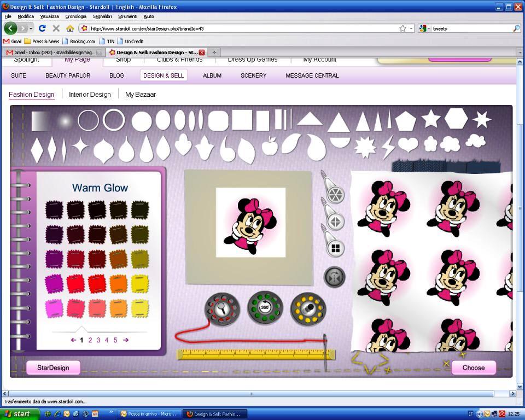Open palette page 4
Viewport: 525px width, 420px height.
[107, 340]
